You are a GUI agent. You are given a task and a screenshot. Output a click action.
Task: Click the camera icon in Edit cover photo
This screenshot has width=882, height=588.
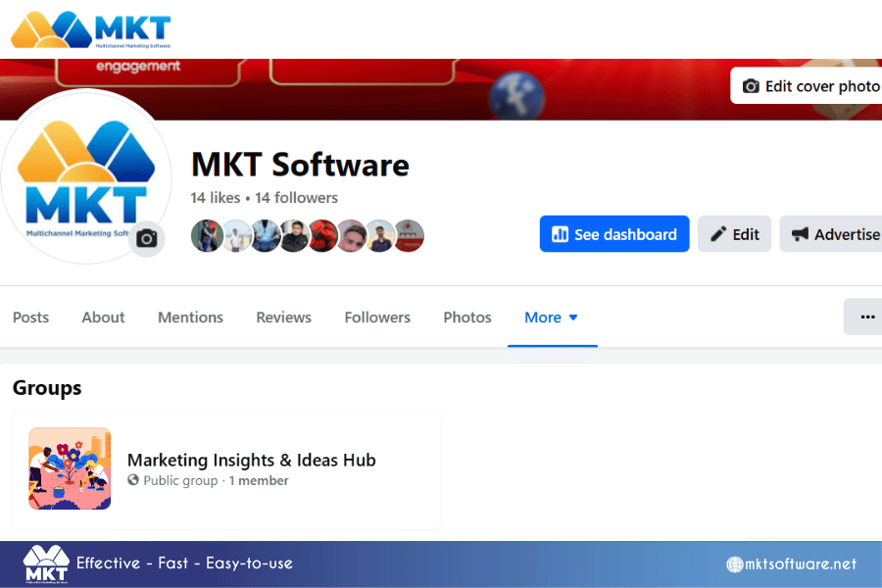coord(751,86)
